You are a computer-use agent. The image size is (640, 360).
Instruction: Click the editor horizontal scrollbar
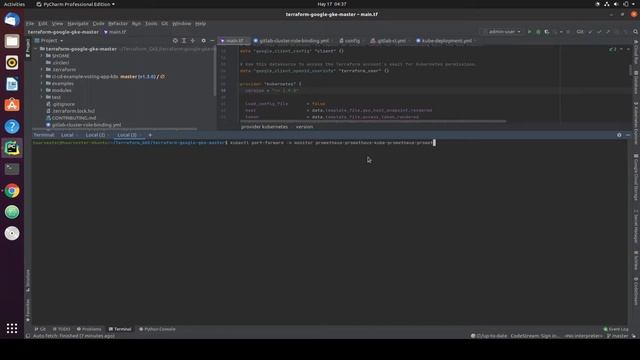pos(373,121)
